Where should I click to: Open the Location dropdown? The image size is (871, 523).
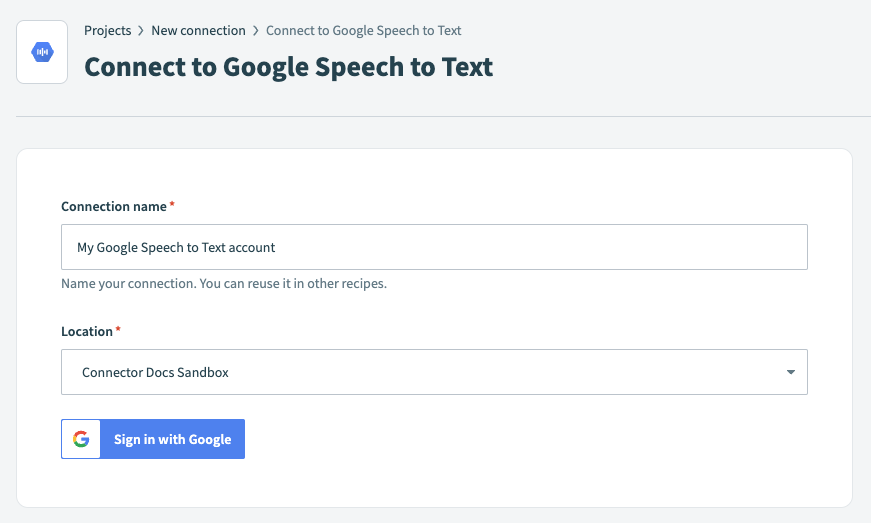click(434, 372)
